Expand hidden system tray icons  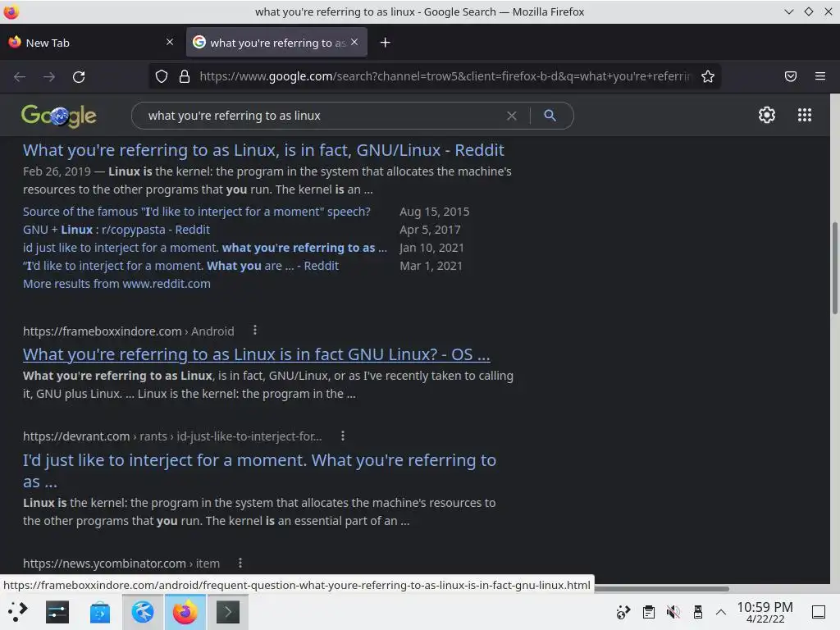point(721,612)
